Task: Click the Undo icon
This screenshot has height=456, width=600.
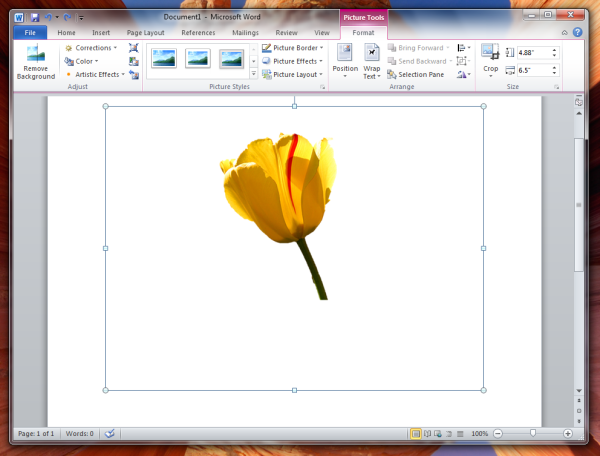Action: pos(48,17)
